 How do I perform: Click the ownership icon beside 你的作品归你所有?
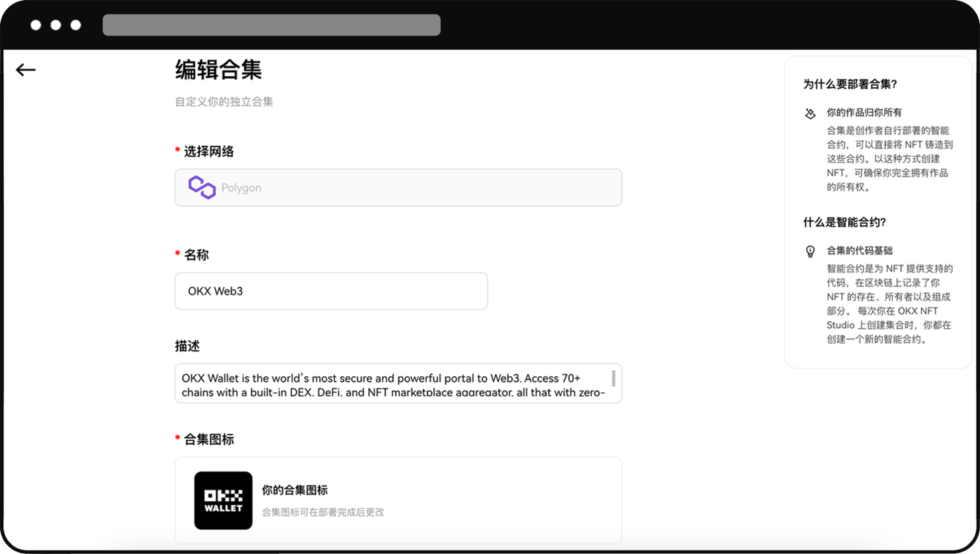pyautogui.click(x=810, y=114)
